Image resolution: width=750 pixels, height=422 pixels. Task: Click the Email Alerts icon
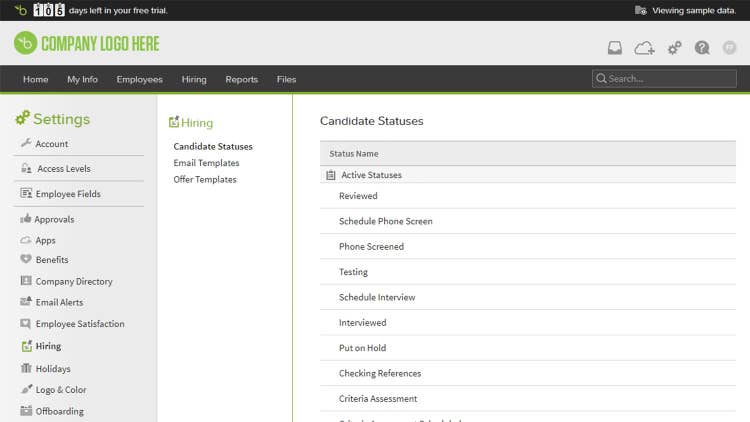coord(26,301)
